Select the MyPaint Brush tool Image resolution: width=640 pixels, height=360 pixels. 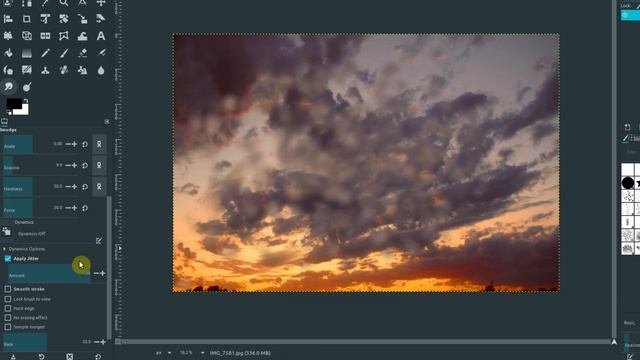click(x=27, y=70)
